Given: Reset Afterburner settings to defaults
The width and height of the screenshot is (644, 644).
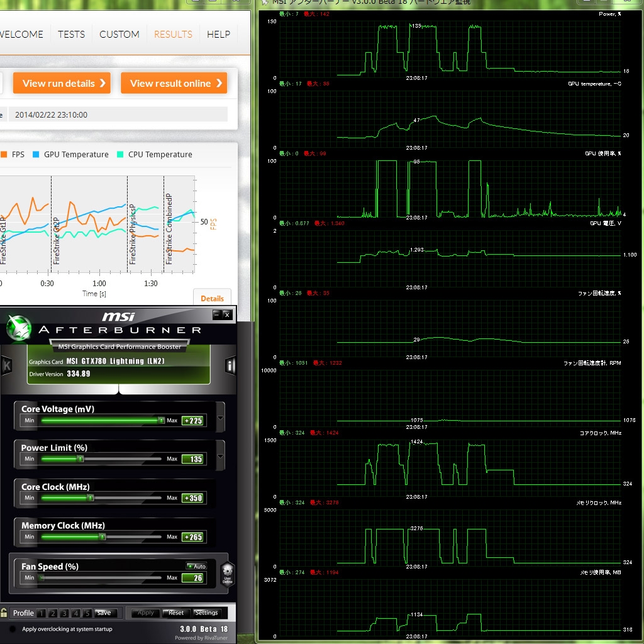Looking at the screenshot, I should (176, 613).
